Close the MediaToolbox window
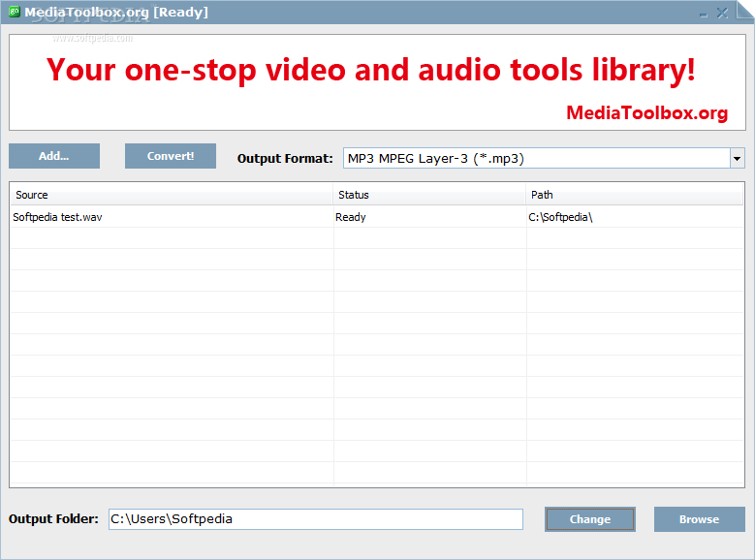Screen dimensions: 755x560 click(722, 13)
